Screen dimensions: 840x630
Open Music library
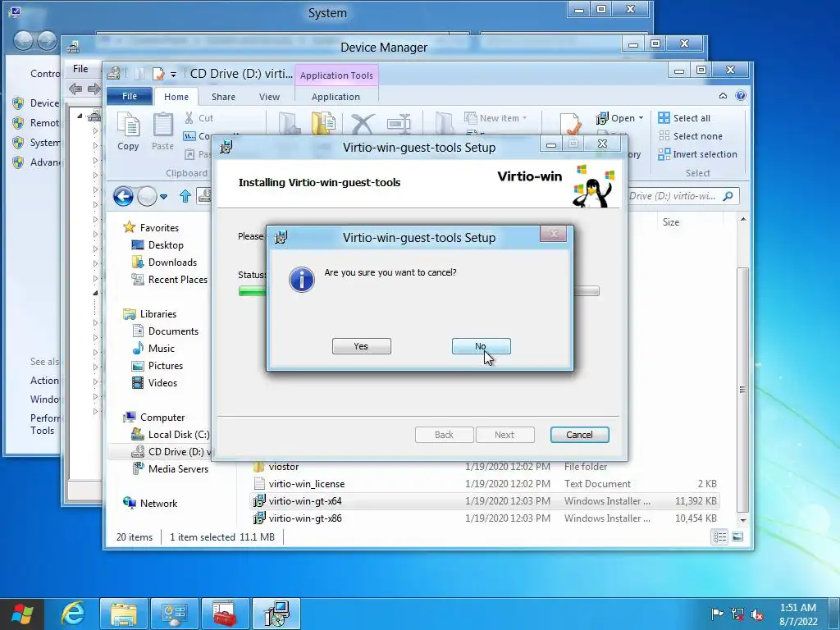coord(162,348)
